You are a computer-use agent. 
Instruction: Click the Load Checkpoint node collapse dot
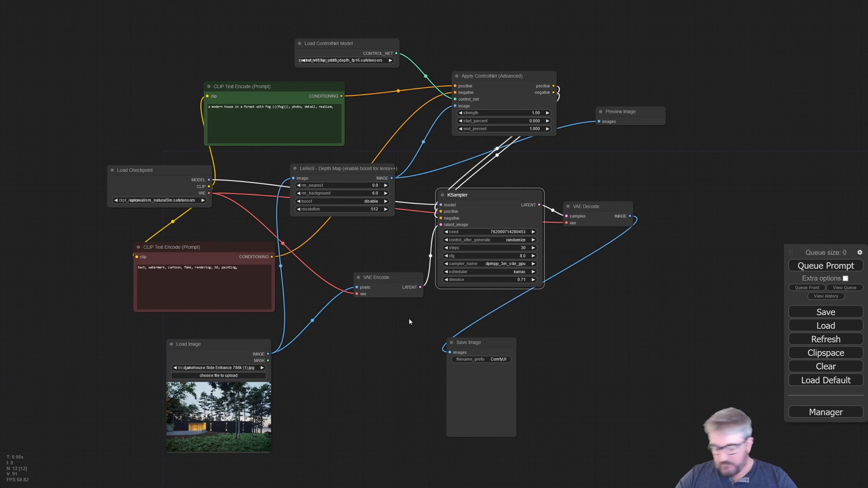(112, 170)
